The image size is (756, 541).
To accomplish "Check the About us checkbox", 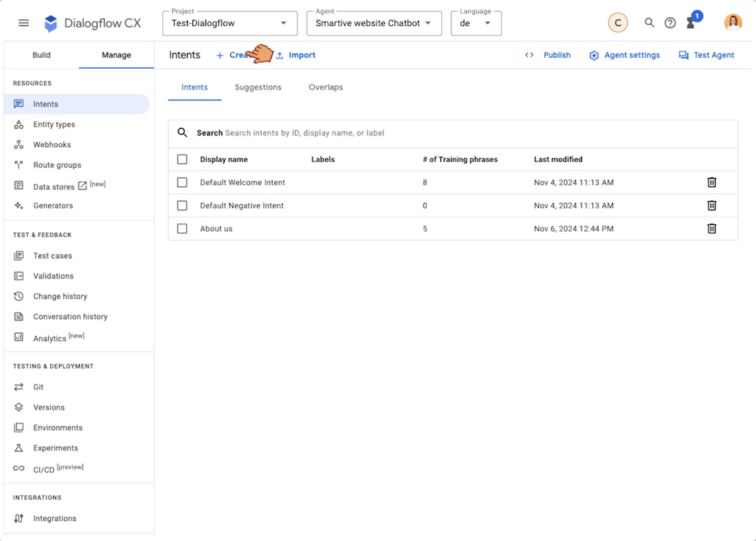I will click(x=182, y=228).
